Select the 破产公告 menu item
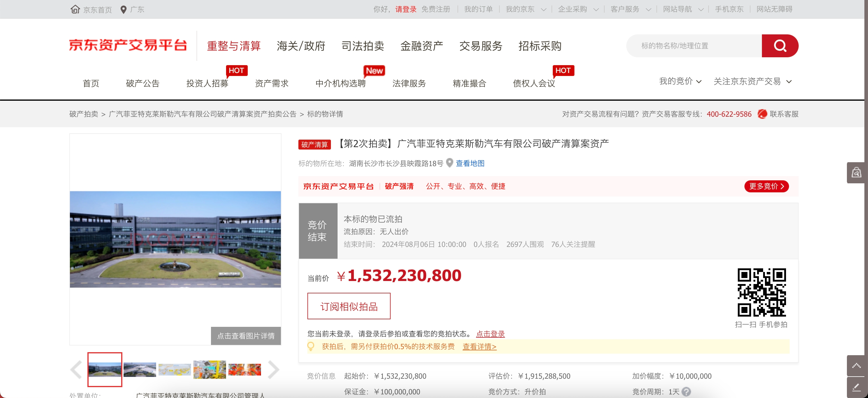This screenshot has height=398, width=868. click(143, 83)
